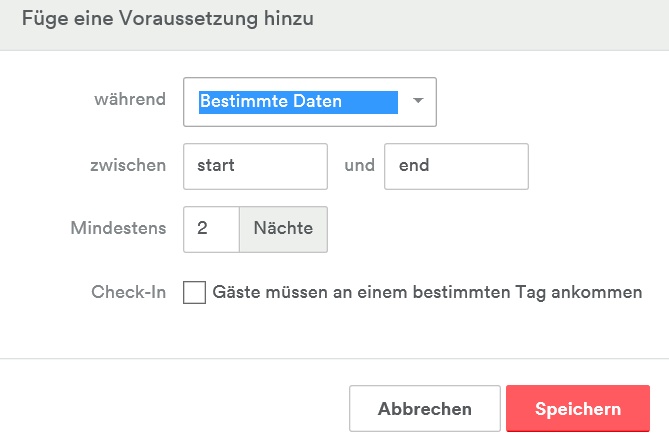
Task: Click the 'end' placeholder text
Action: tap(414, 166)
